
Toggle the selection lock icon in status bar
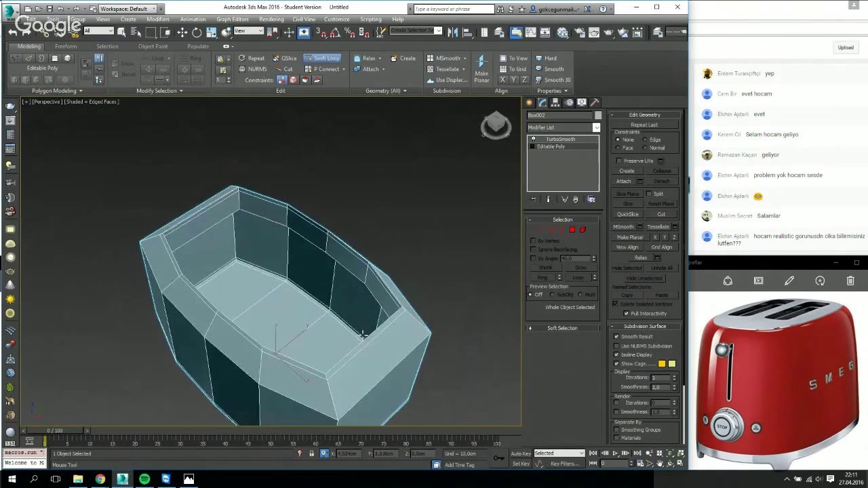(311, 453)
